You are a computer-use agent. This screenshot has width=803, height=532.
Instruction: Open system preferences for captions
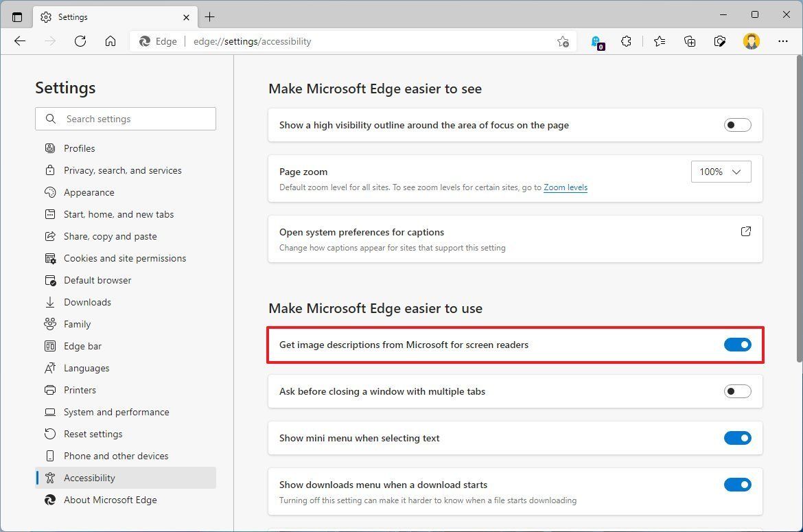(x=745, y=231)
